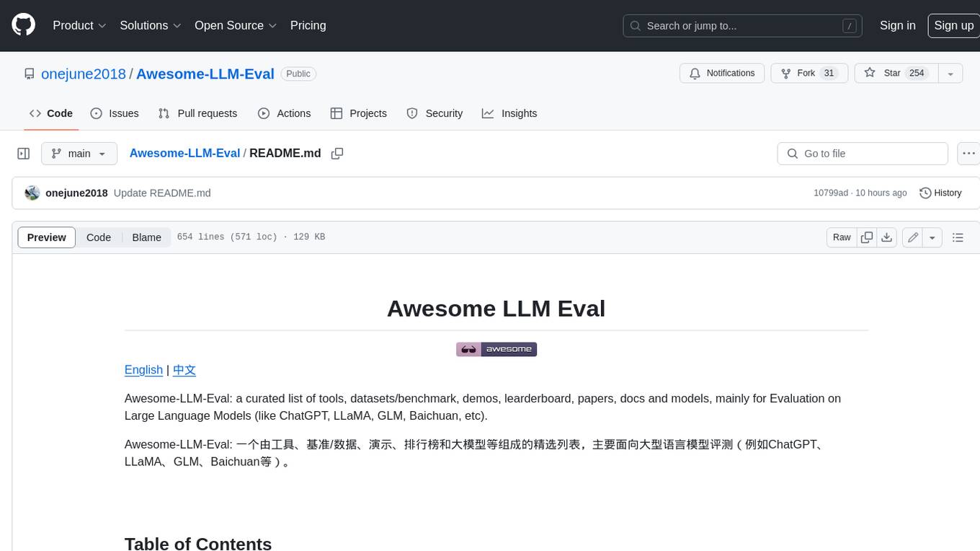
Task: Click the awesome badge image
Action: tap(496, 349)
